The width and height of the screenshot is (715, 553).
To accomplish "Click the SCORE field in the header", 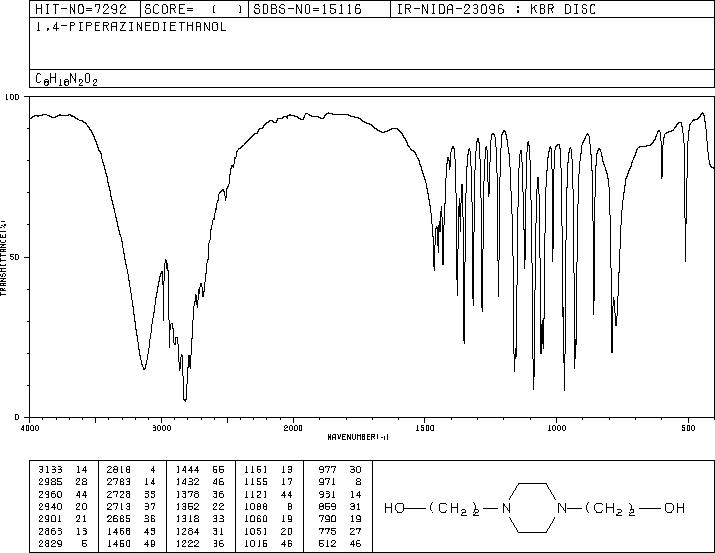I will click(x=194, y=9).
